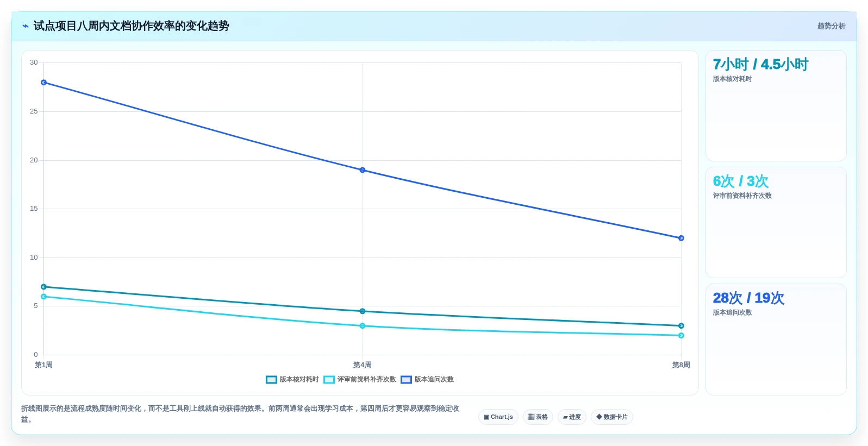This screenshot has height=446, width=868.
Task: Select the Chart.js tag chip
Action: (x=498, y=417)
